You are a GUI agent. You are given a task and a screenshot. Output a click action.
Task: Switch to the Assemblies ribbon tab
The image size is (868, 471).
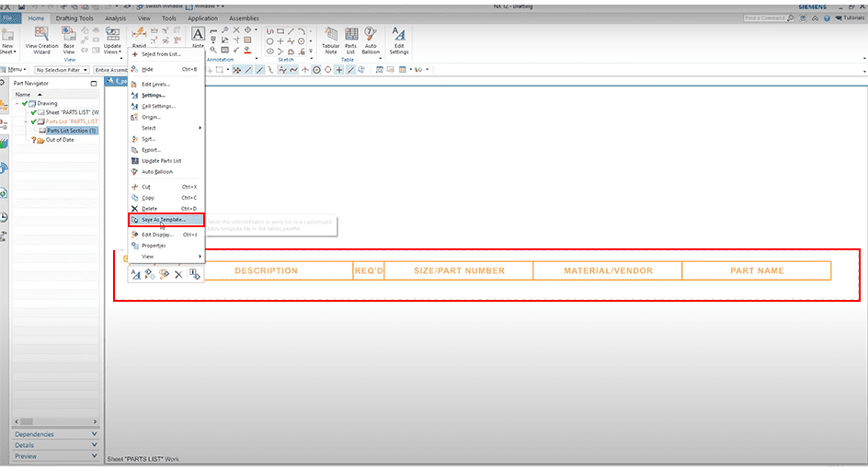[245, 18]
